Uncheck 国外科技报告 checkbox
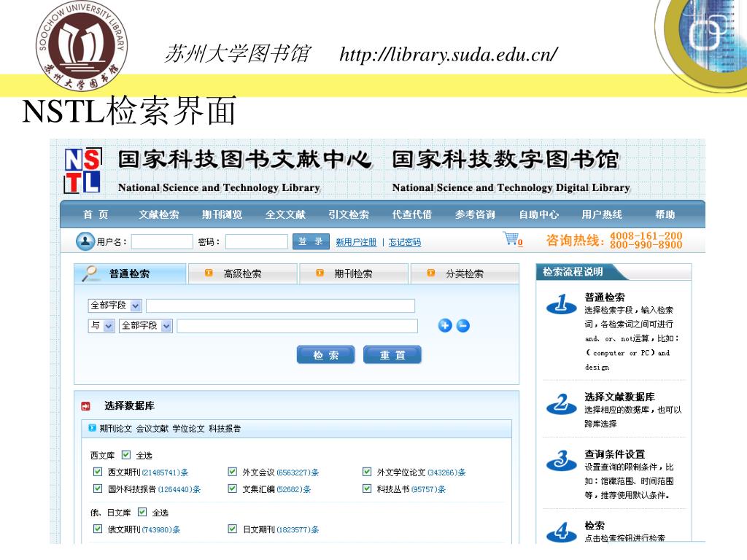This screenshot has width=747, height=560. click(98, 489)
